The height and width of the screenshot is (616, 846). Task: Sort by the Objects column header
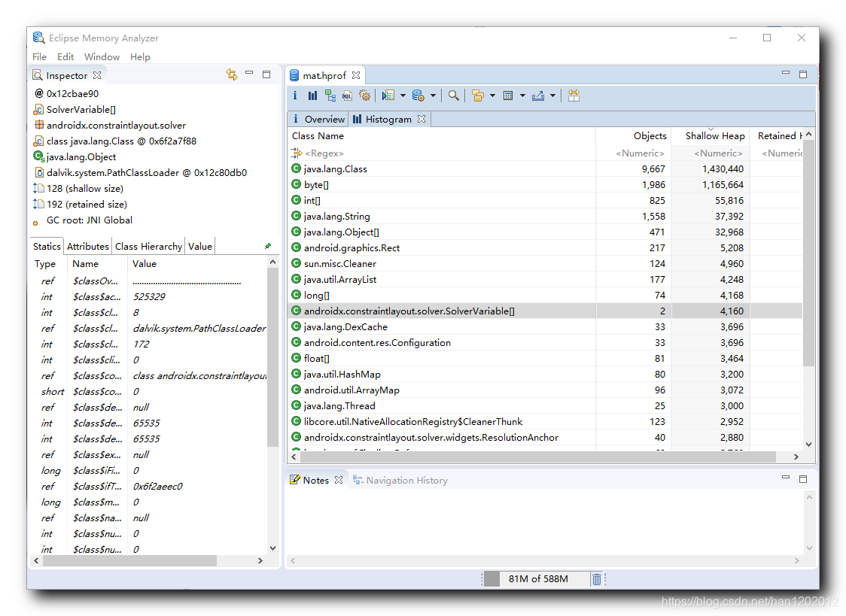[634, 136]
